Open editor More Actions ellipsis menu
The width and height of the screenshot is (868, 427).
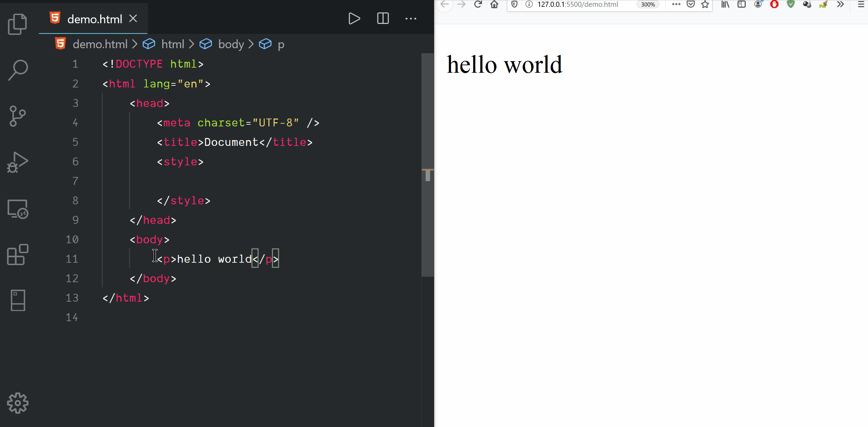tap(411, 18)
